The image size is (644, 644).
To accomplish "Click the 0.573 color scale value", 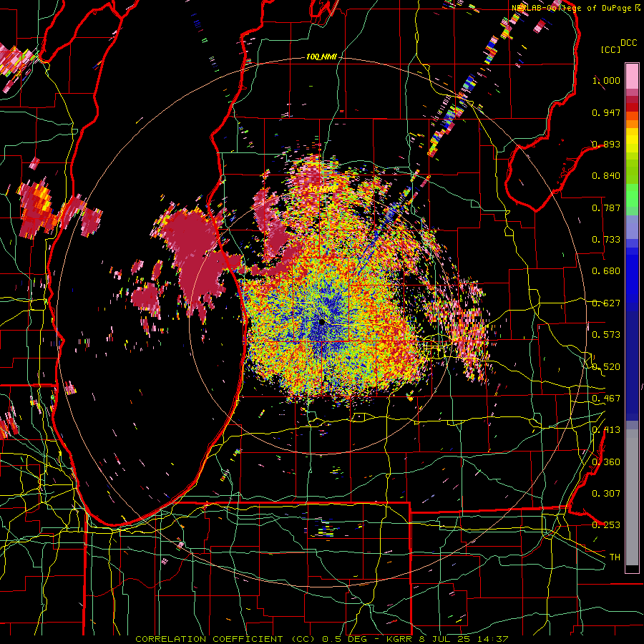I will pos(606,334).
